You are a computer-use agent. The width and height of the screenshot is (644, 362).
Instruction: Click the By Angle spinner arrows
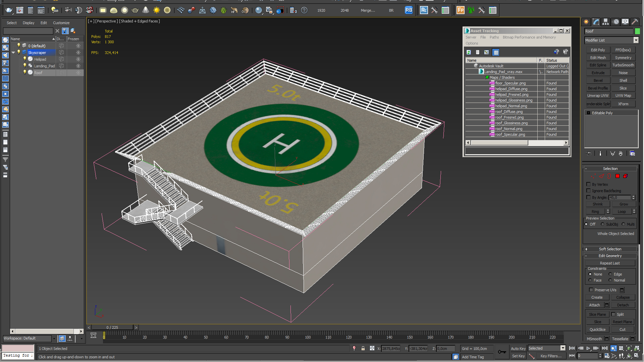(633, 197)
